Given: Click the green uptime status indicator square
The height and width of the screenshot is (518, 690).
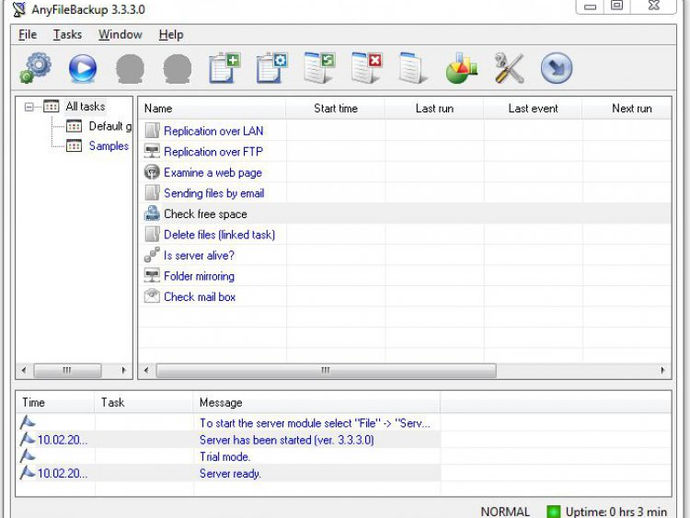Looking at the screenshot, I should click(x=553, y=511).
